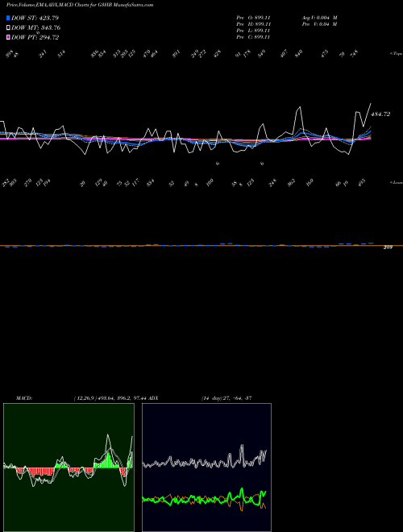The width and height of the screenshot is (403, 532).
Task: Select the 'DOW MT: 343.76' legend text
Action: (x=35, y=27)
